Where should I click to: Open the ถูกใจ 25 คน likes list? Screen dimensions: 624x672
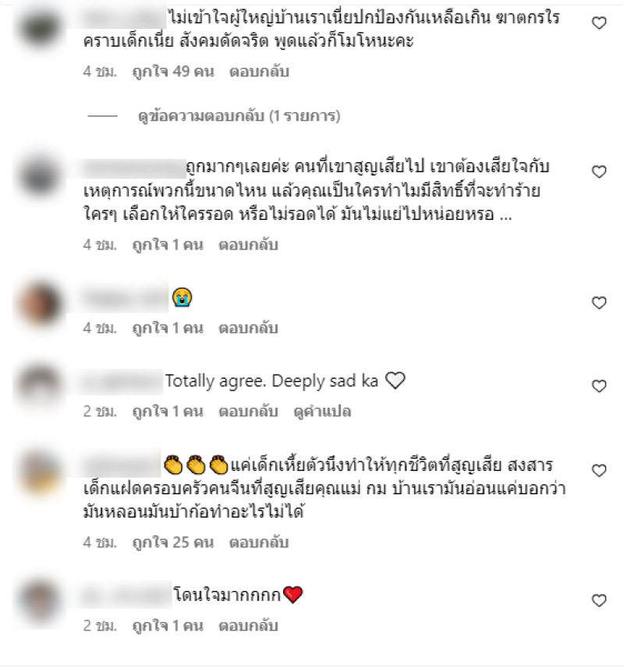(x=173, y=542)
